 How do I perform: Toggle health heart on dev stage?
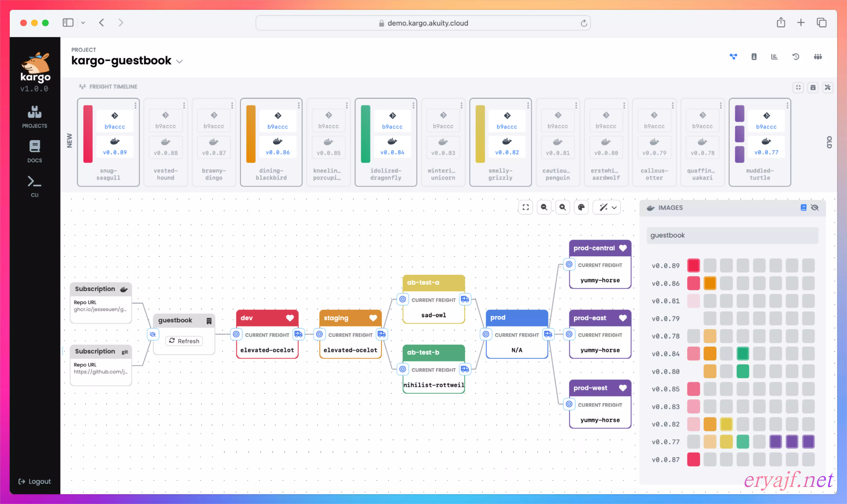coord(290,318)
